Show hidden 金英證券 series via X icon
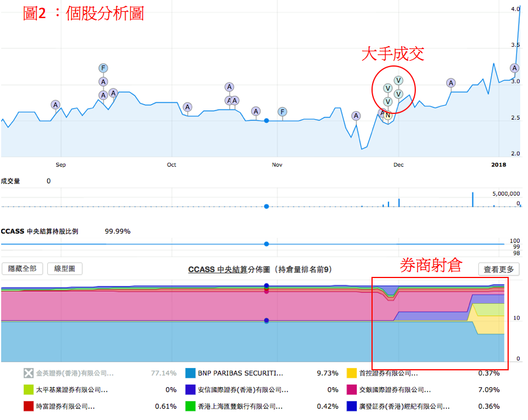This screenshot has width=528, height=420. (28, 373)
